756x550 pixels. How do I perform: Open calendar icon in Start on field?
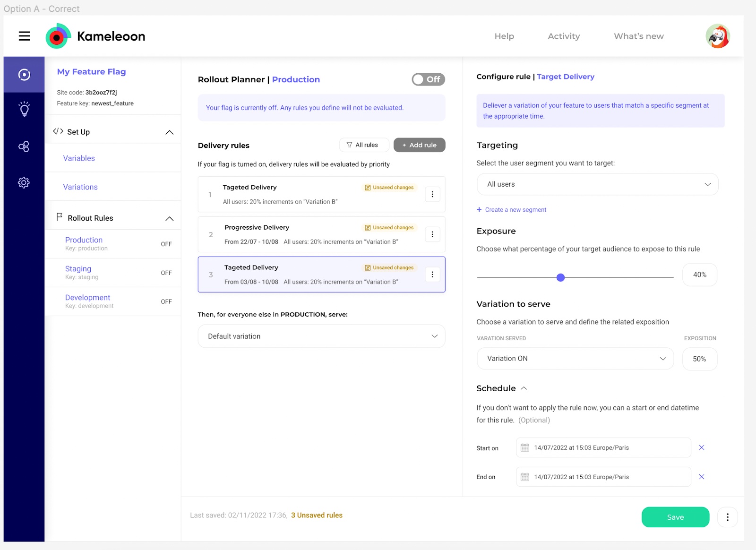525,447
